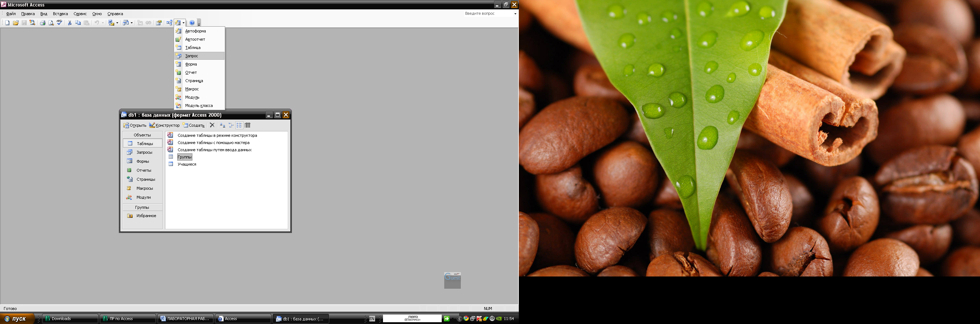Switch to Details view in db1 window
The height and width of the screenshot is (324, 980).
pos(248,125)
